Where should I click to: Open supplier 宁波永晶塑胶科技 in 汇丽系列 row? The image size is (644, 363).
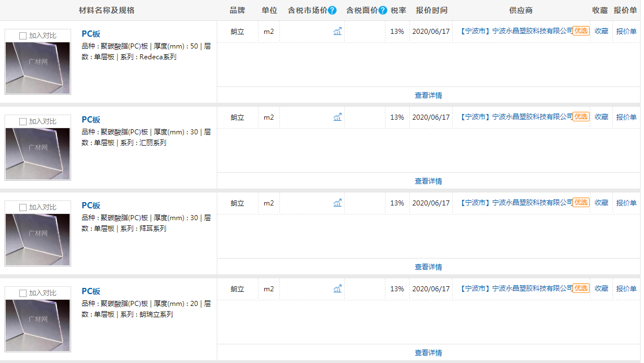(516, 117)
